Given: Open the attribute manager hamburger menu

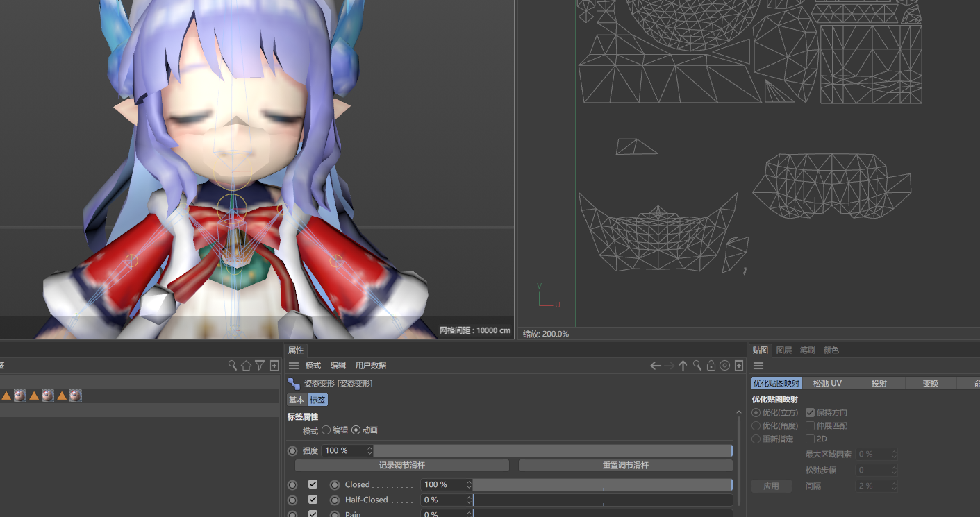Looking at the screenshot, I should [294, 366].
